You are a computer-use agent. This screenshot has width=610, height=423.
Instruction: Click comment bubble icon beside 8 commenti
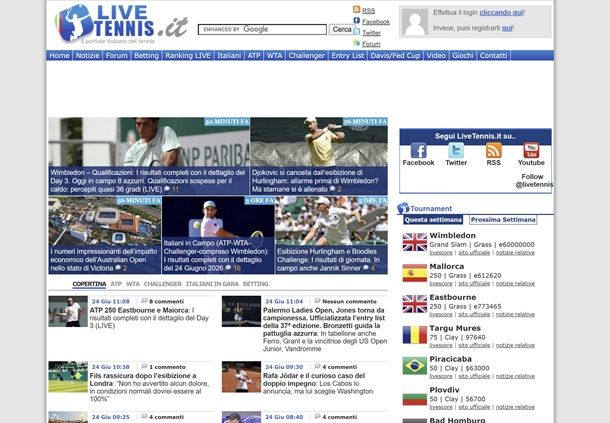[144, 301]
